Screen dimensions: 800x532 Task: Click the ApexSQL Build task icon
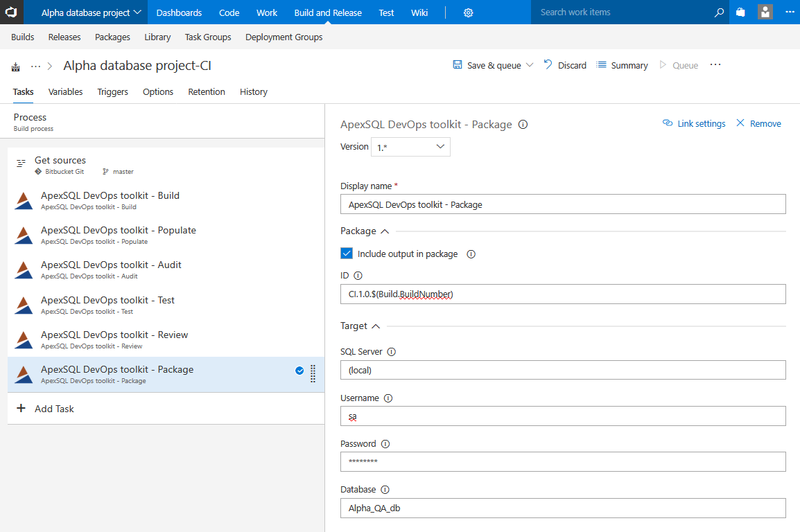tap(24, 201)
